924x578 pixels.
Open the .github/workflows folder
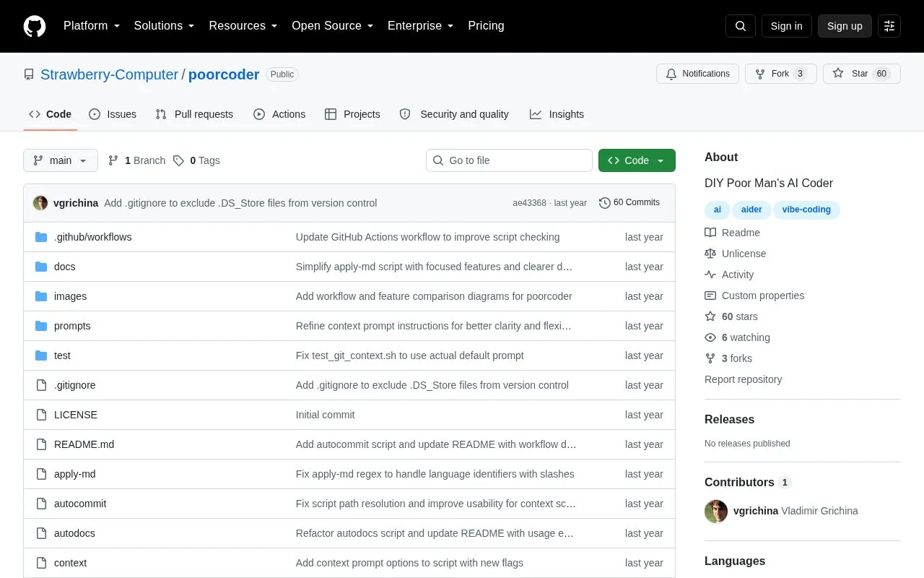pos(92,237)
